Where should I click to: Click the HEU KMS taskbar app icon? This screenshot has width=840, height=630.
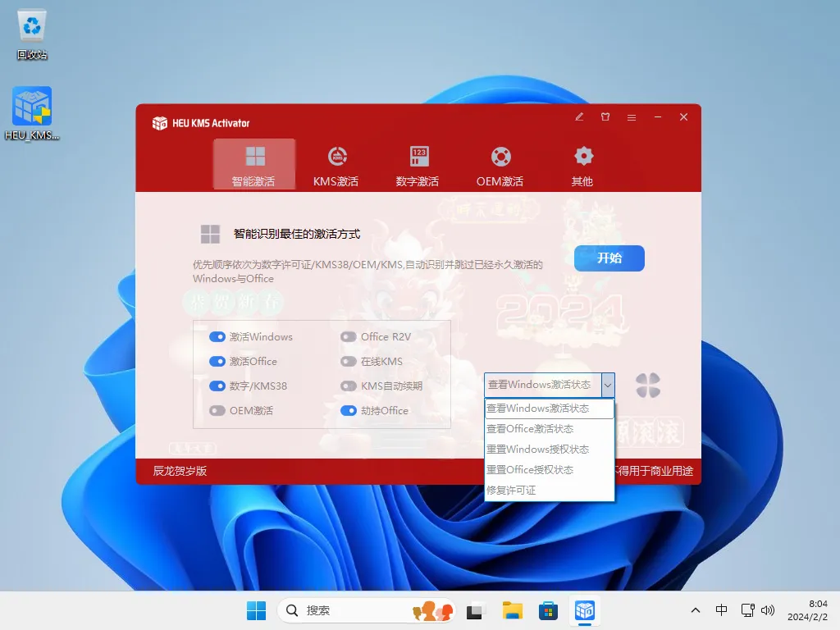pyautogui.click(x=584, y=610)
